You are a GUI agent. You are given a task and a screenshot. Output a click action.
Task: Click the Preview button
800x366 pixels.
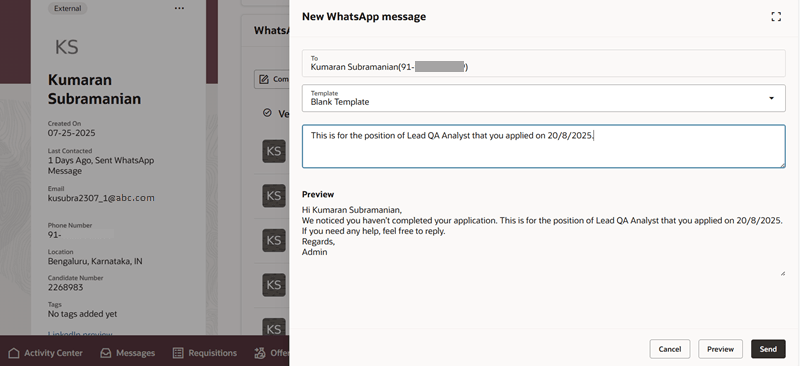coord(720,349)
